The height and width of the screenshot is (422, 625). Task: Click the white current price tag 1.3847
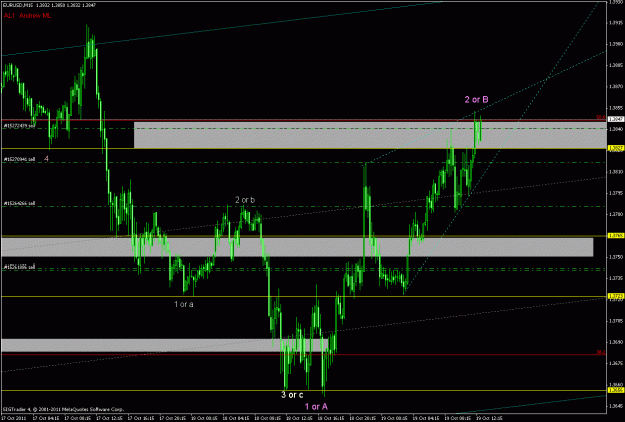[615, 119]
